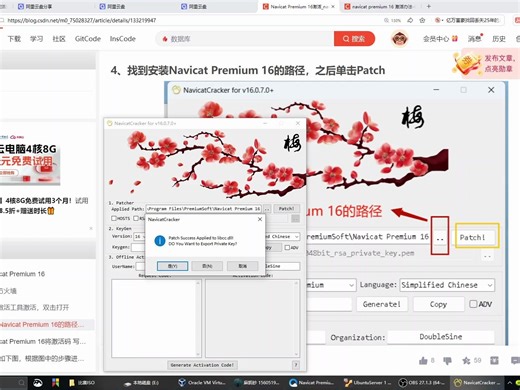This screenshot has height=390, width=520.
Task: Open a new browser tab with plus button
Action: coord(429,6)
